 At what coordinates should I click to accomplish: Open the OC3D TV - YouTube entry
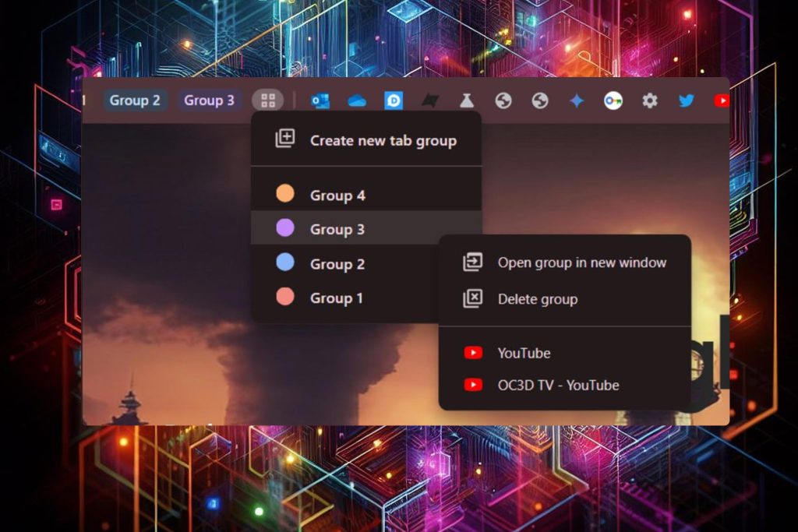565,385
